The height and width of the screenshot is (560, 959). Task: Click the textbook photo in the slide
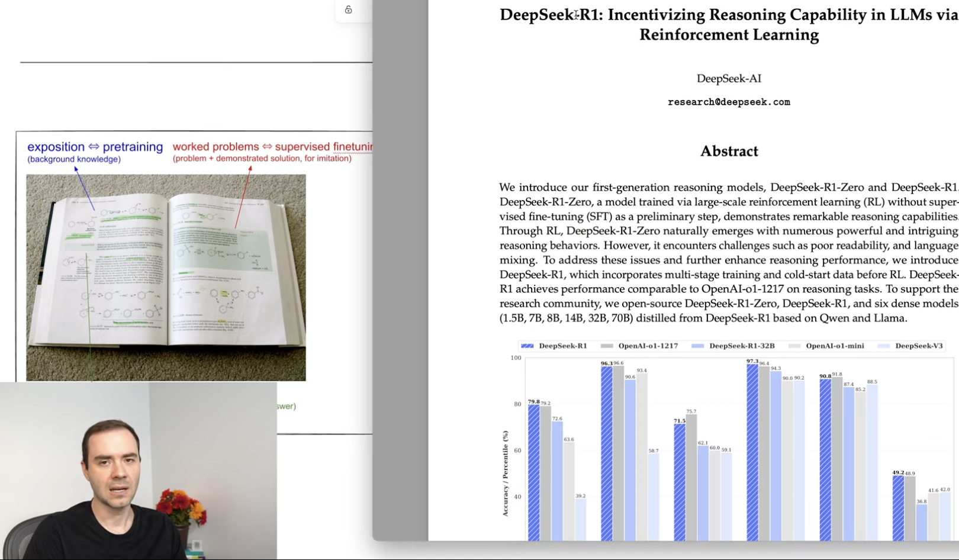tap(166, 277)
